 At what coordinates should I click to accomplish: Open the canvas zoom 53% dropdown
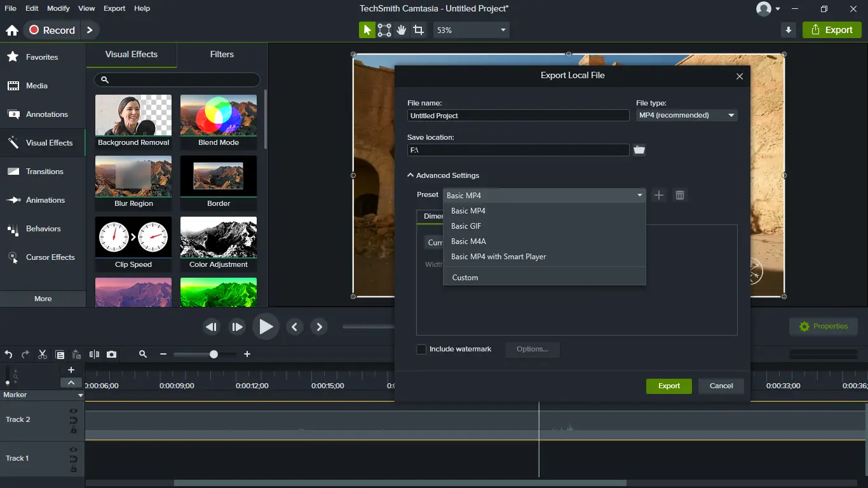point(471,30)
